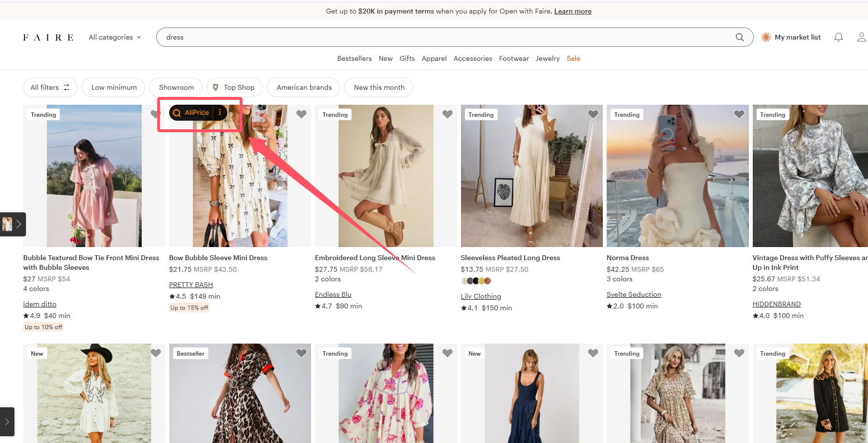
Task: Open All filters panel
Action: 50,87
